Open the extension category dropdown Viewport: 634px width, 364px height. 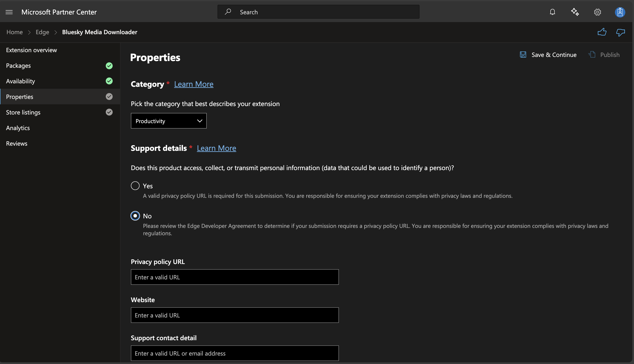pos(168,121)
